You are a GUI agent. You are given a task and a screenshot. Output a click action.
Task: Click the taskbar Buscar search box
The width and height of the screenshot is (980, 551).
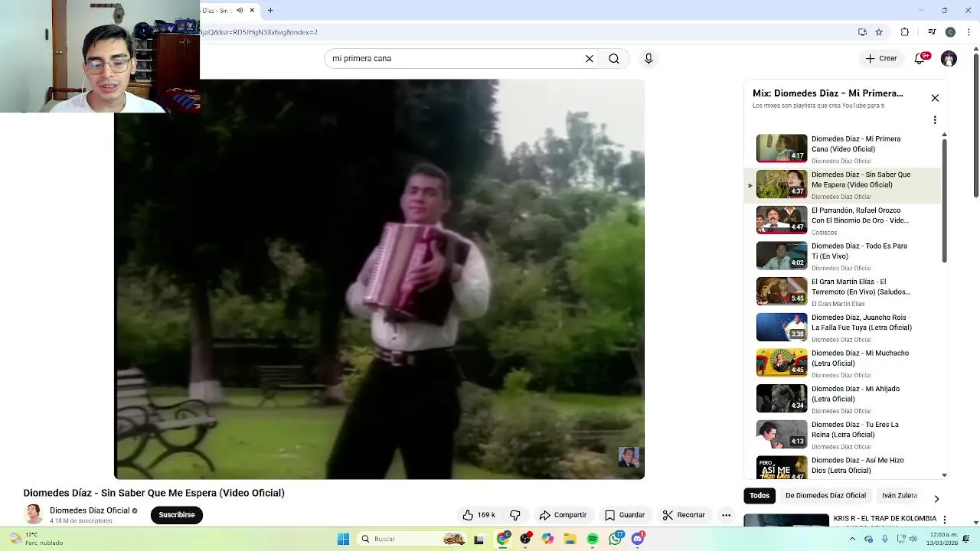(x=412, y=539)
